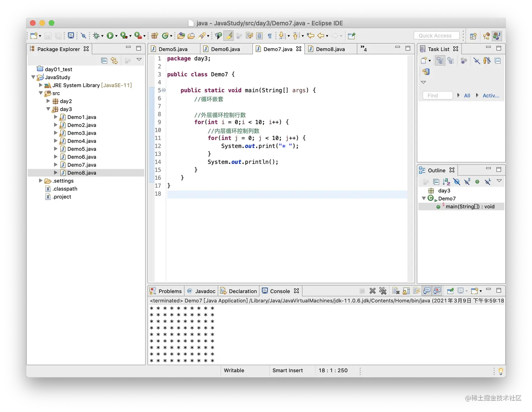The height and width of the screenshot is (412, 532).
Task: Open the Run button dropdown arrow
Action: tap(116, 36)
